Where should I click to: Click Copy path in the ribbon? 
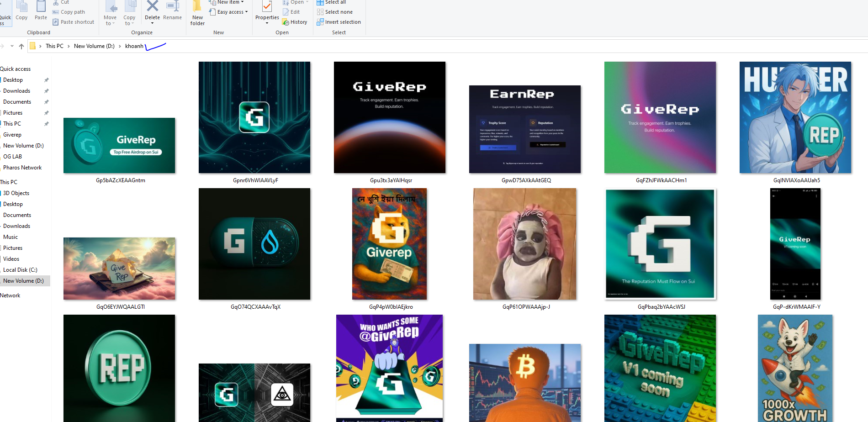pos(69,12)
